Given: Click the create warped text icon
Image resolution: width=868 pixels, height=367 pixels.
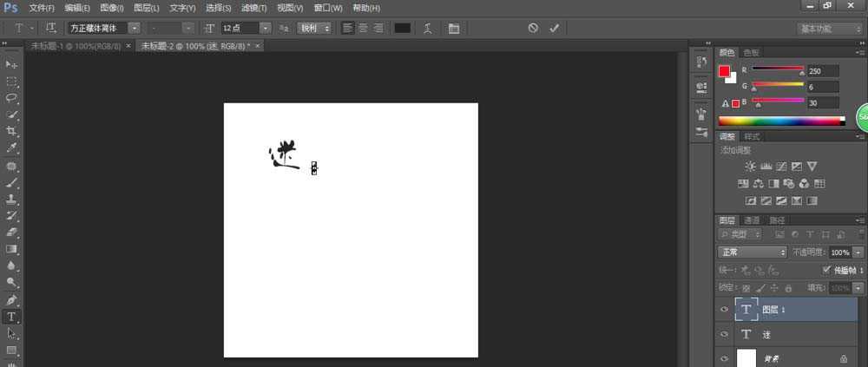Looking at the screenshot, I should 427,28.
